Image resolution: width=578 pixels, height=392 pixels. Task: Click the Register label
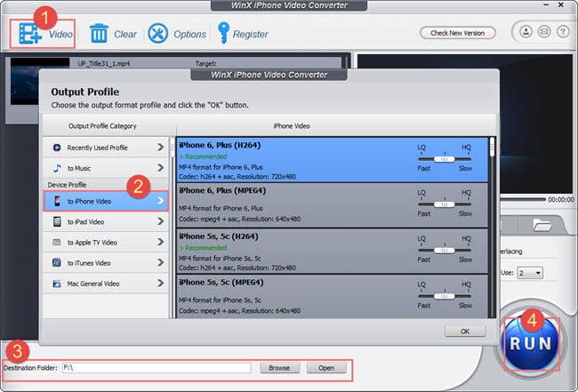pyautogui.click(x=250, y=35)
